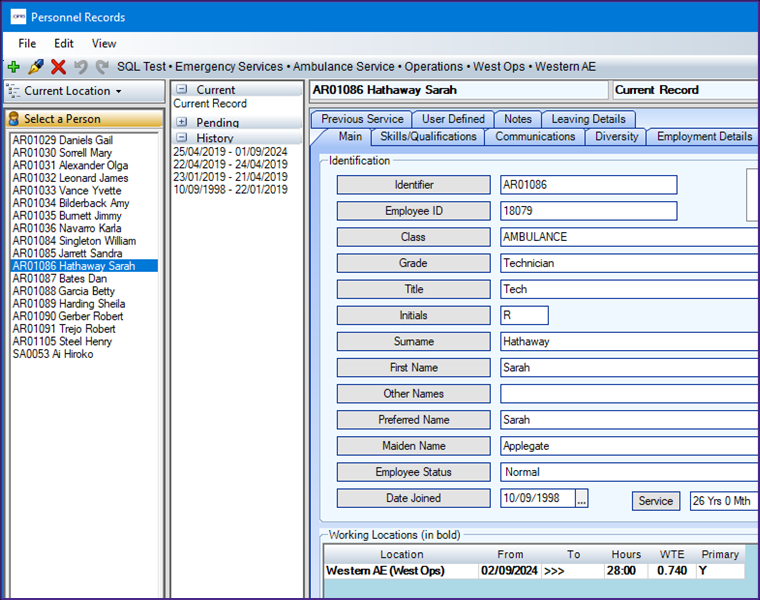Open the View menu
This screenshot has width=760, height=600.
tap(104, 43)
